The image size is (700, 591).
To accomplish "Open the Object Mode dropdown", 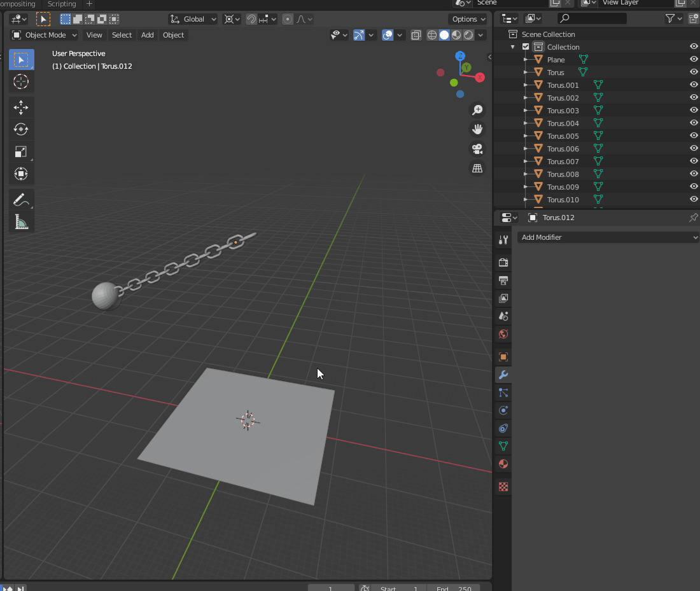I will 44,35.
